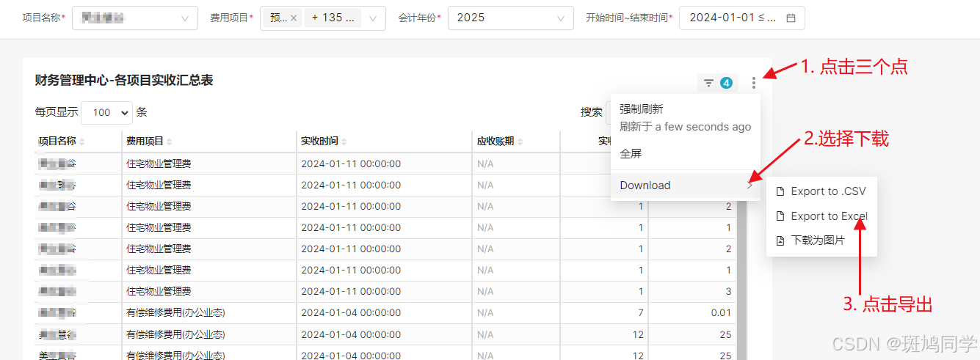The width and height of the screenshot is (980, 360).
Task: Select 强制刷新 in the menu
Action: click(642, 109)
